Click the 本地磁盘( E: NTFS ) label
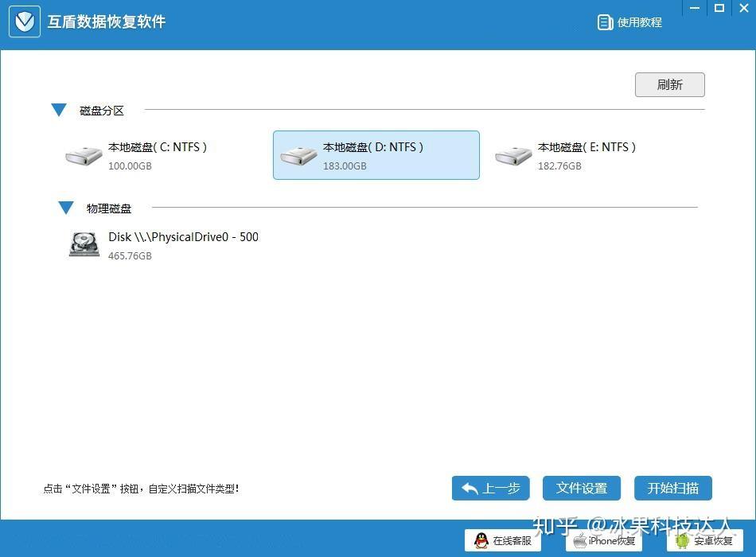 tap(586, 147)
